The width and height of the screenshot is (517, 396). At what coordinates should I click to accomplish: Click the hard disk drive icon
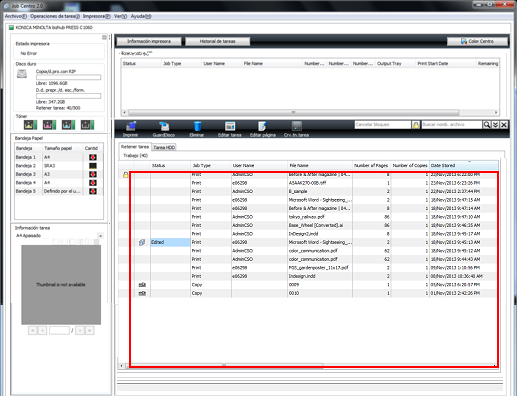coord(22,74)
